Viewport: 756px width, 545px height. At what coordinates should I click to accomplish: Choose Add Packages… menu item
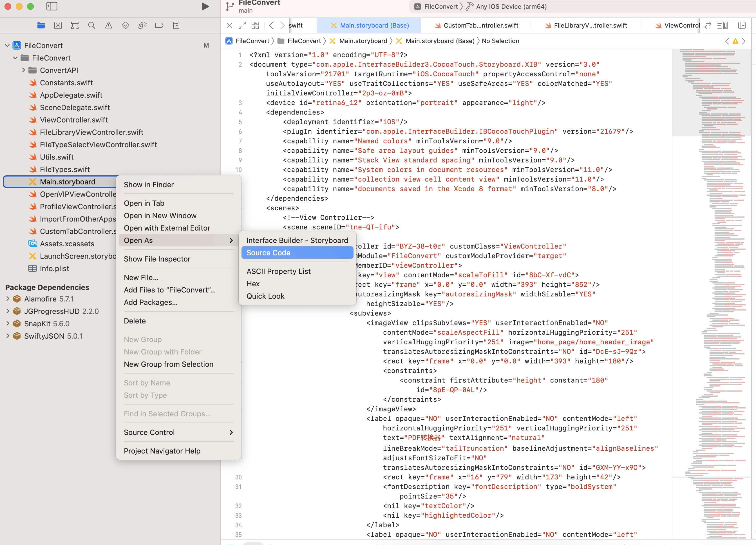[178, 302]
